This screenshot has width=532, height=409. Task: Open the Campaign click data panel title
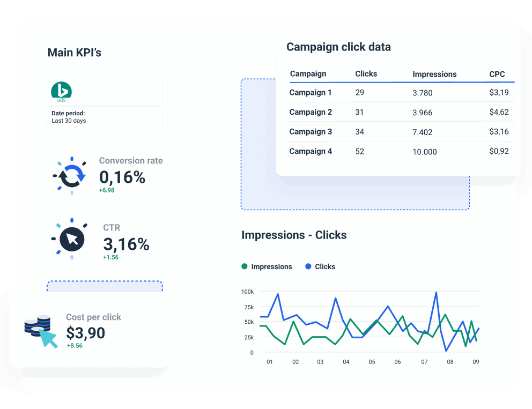click(x=338, y=47)
